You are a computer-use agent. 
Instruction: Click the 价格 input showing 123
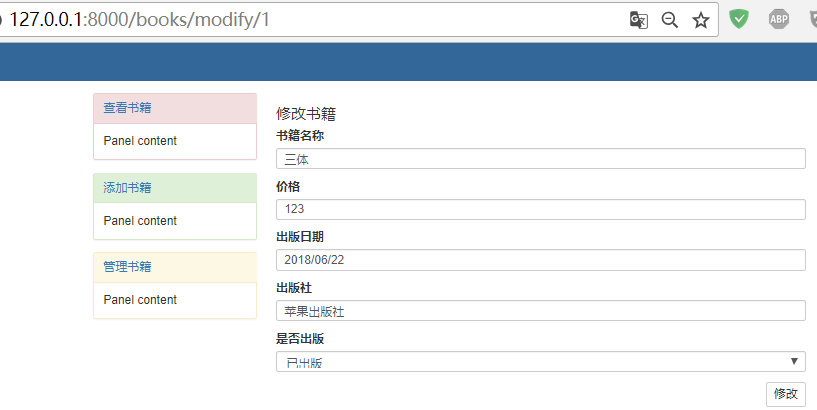[541, 209]
